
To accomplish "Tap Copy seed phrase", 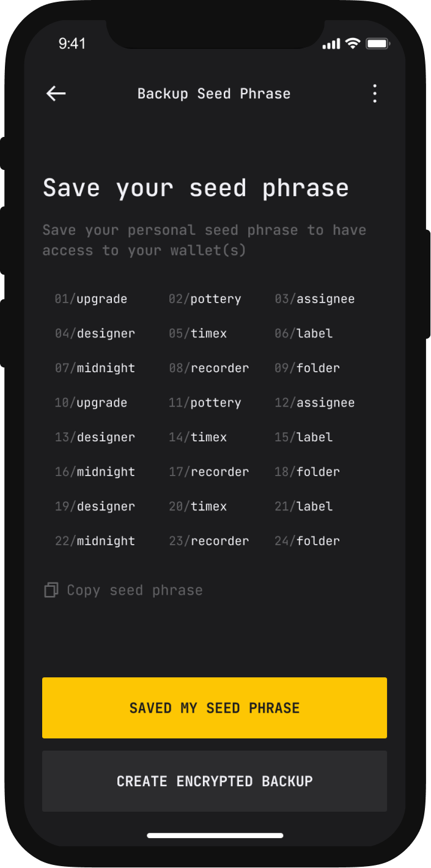I will tap(134, 590).
